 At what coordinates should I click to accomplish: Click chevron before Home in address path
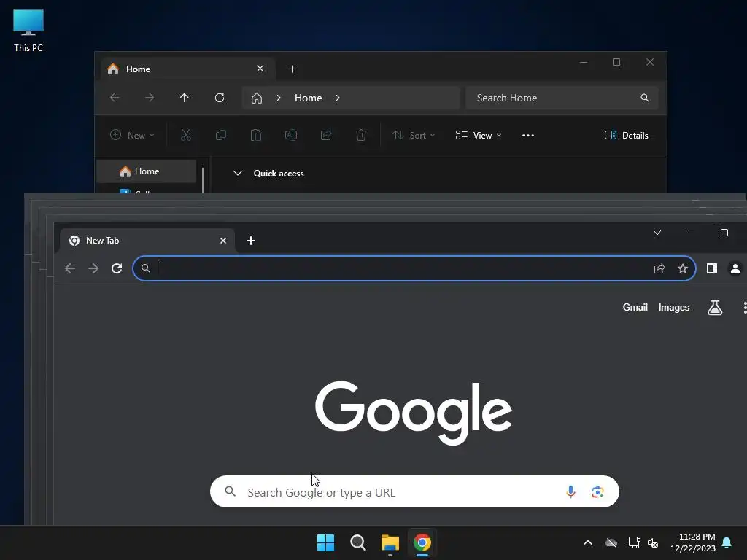pos(279,98)
